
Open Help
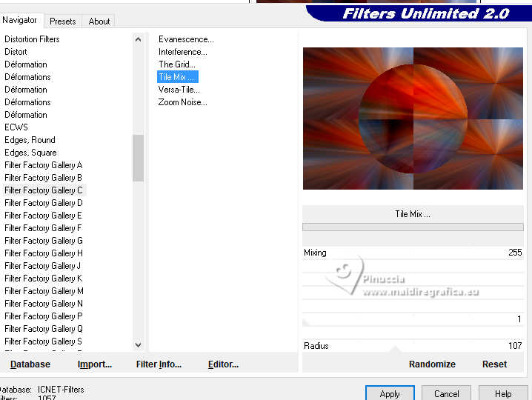[503, 393]
